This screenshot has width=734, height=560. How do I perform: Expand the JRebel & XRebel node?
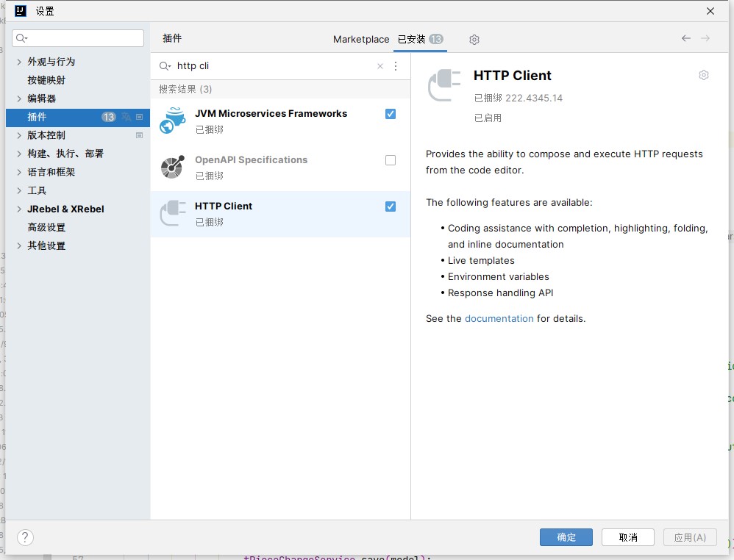18,209
